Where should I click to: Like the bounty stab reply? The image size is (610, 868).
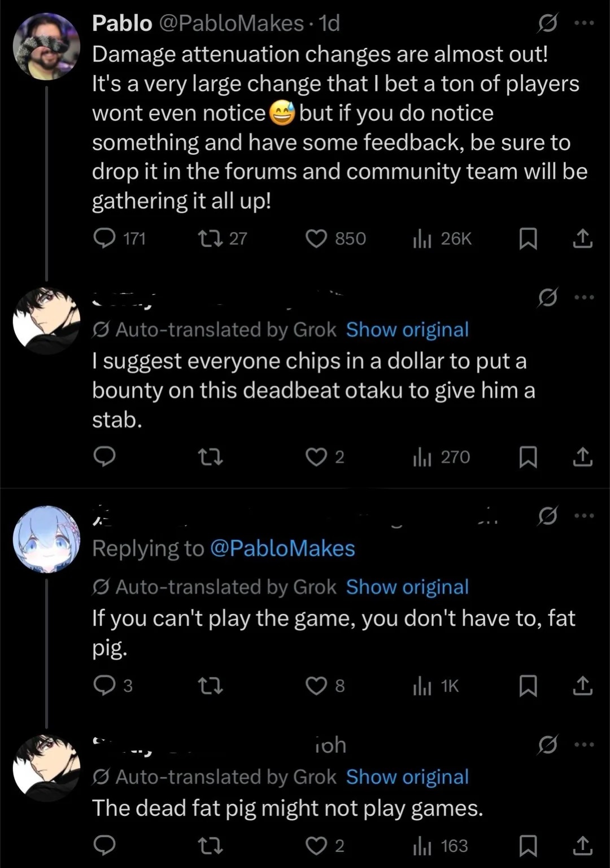(316, 457)
